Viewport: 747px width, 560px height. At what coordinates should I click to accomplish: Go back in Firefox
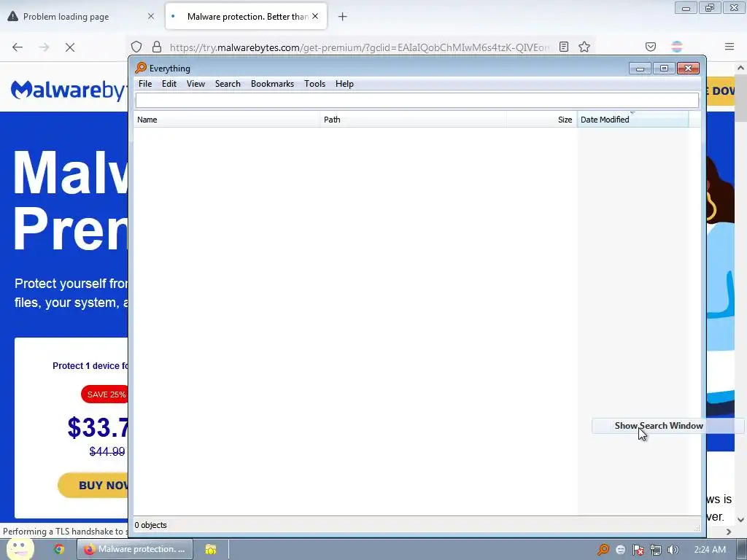tap(18, 47)
